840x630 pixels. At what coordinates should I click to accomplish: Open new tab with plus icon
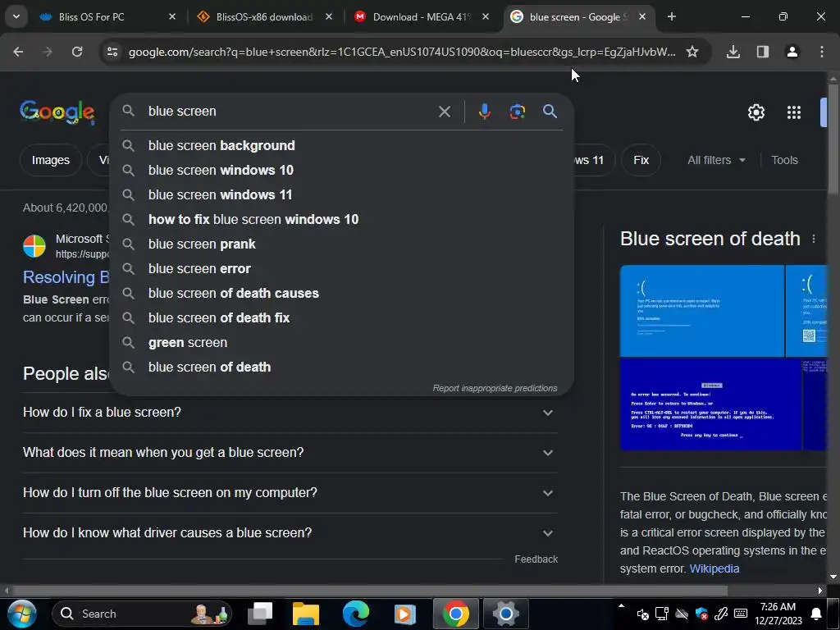point(671,16)
